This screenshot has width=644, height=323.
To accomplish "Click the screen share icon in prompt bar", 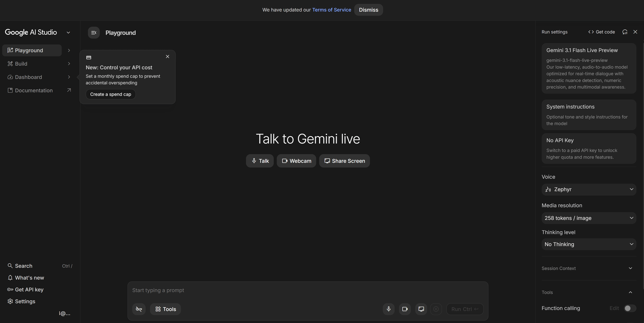I will [421, 309].
